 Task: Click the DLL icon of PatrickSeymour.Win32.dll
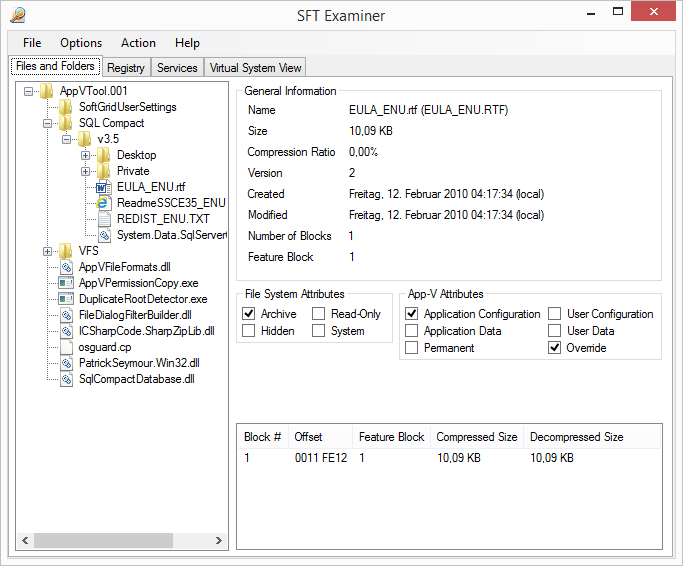pos(66,363)
